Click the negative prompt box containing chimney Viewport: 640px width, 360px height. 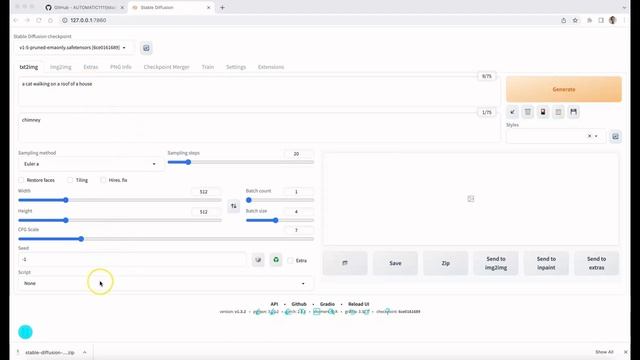click(x=259, y=127)
